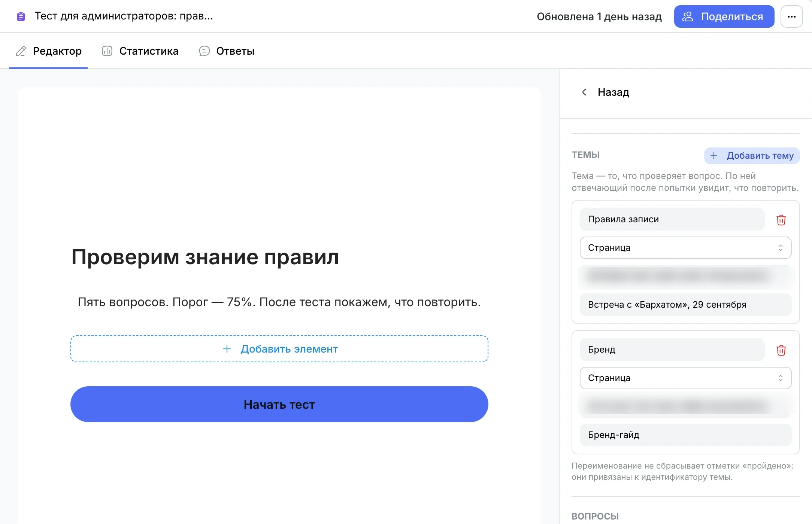Click the people icon on Поделиться button
This screenshot has width=812, height=524.
click(x=687, y=16)
